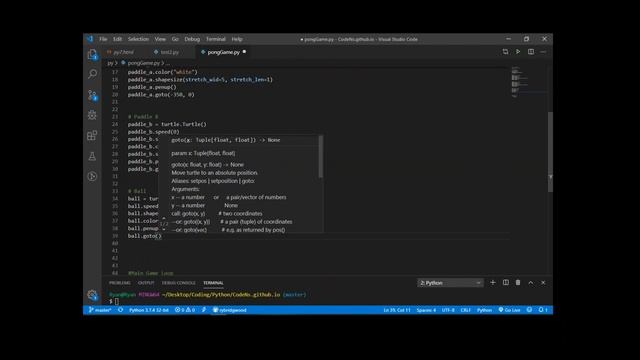The height and width of the screenshot is (360, 640).
Task: Open the Go menu
Action: point(175,39)
